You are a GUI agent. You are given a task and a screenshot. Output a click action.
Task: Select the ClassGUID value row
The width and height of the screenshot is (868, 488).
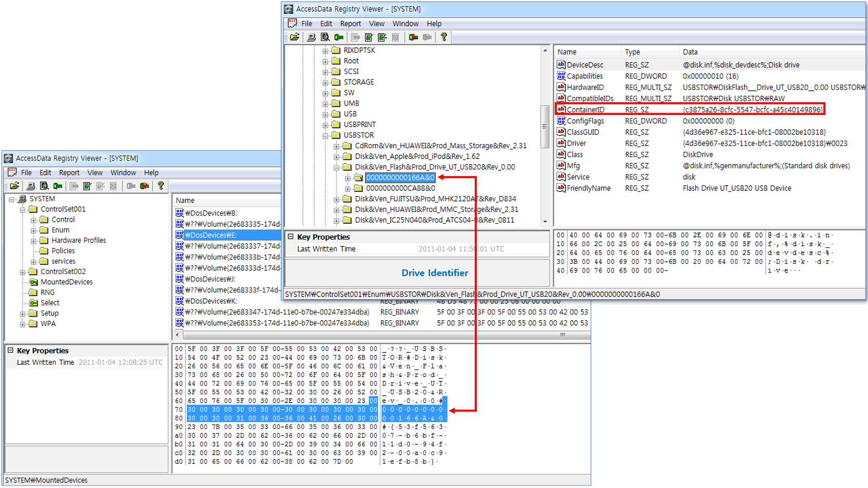[710, 132]
